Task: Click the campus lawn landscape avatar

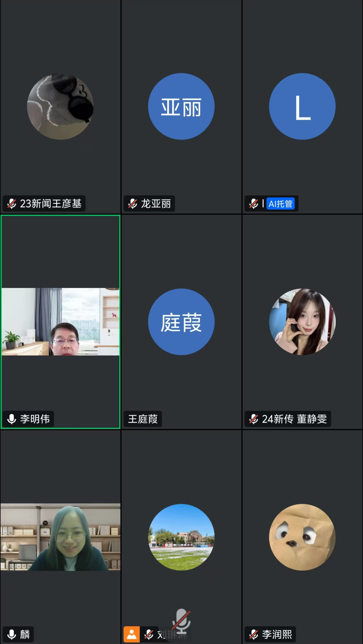Action: pyautogui.click(x=182, y=537)
